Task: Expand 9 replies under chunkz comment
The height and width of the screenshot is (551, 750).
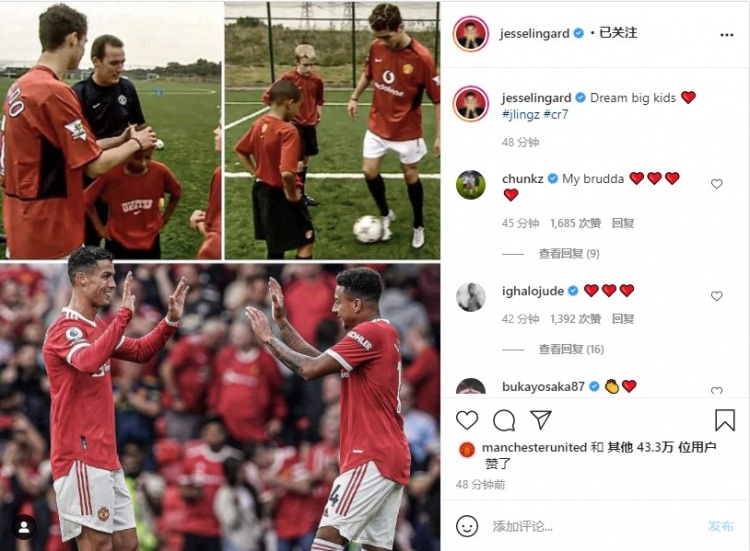Action: [569, 253]
